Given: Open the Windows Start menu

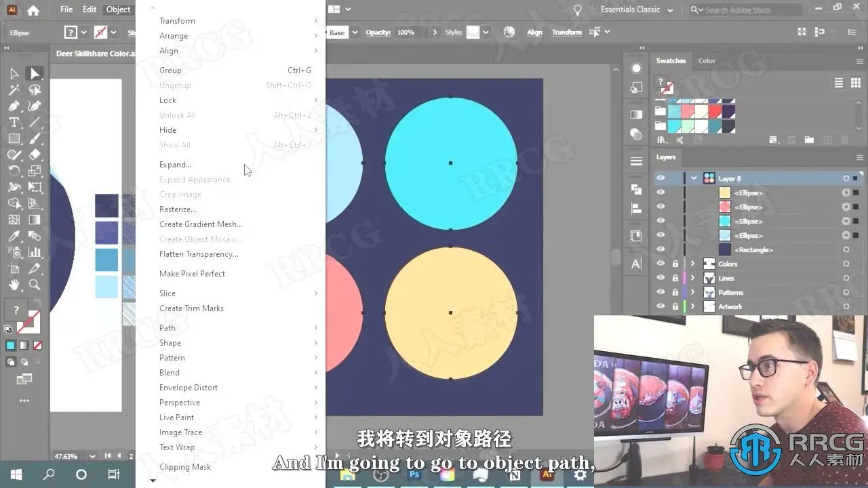Looking at the screenshot, I should [16, 474].
